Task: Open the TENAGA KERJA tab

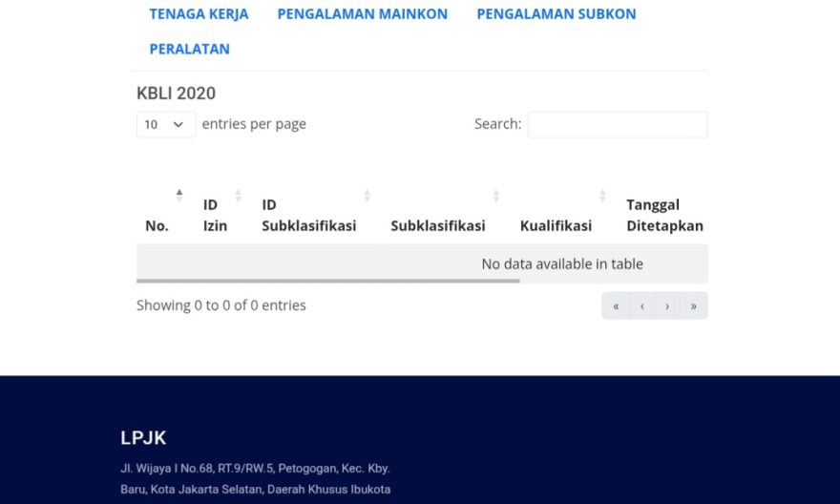Action: click(199, 14)
